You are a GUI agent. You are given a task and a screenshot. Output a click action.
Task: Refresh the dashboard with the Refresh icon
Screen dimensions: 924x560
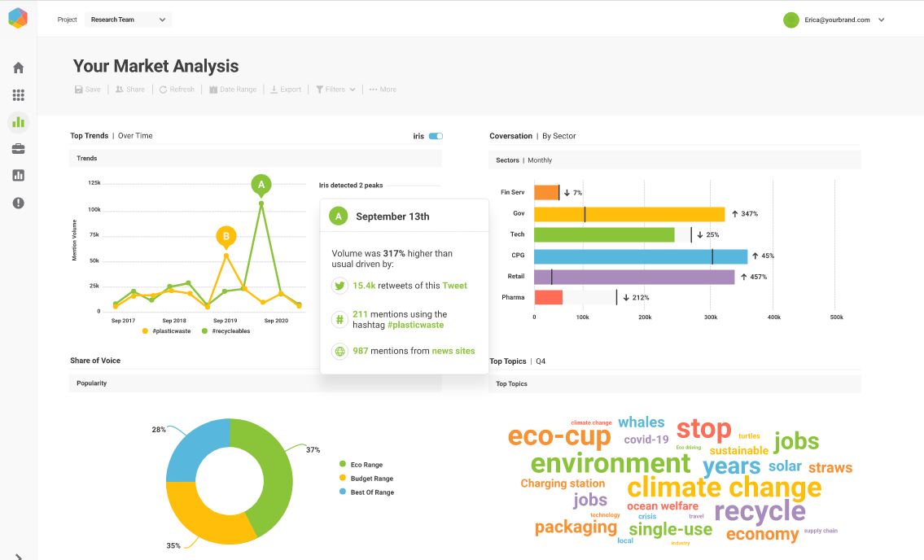tap(177, 90)
